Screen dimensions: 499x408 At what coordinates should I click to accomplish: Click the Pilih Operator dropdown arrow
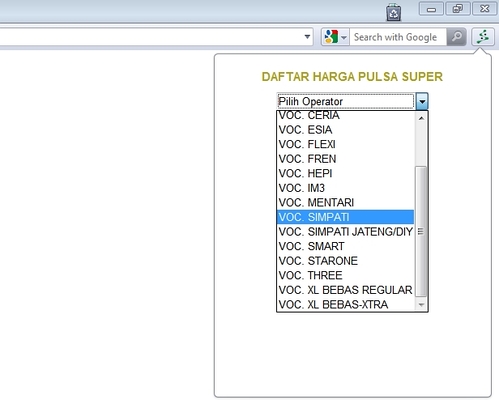click(x=422, y=101)
